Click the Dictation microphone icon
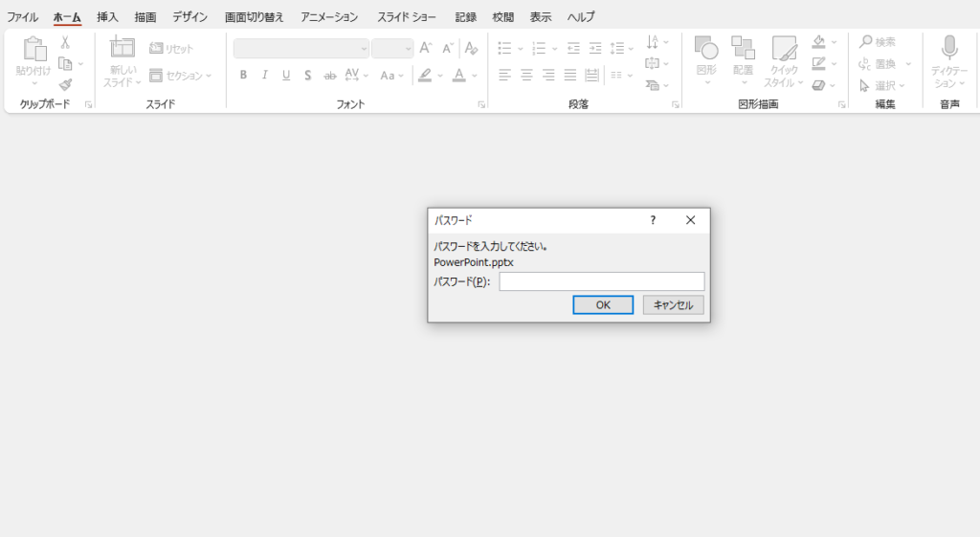 (949, 48)
